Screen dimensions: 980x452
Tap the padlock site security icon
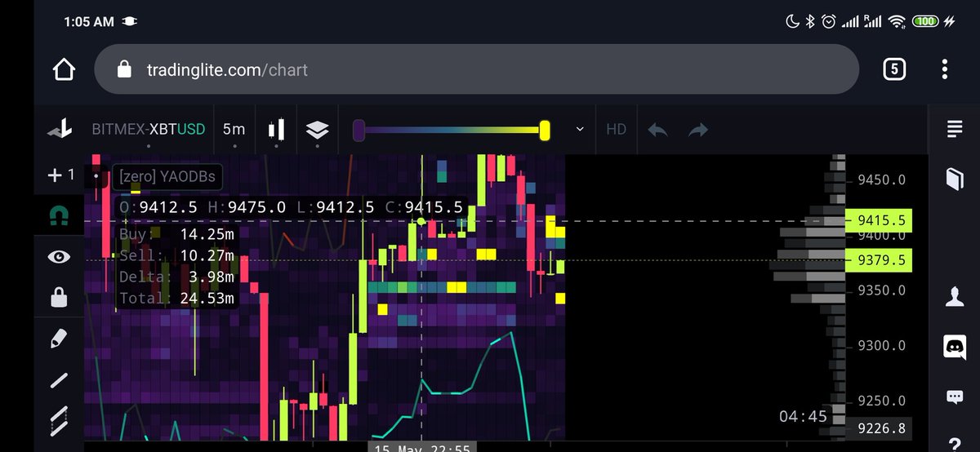[x=124, y=69]
